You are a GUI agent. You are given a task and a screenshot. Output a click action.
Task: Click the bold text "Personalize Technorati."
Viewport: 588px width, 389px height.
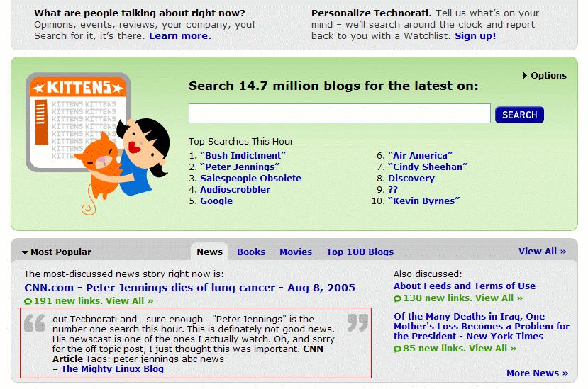[x=371, y=13]
